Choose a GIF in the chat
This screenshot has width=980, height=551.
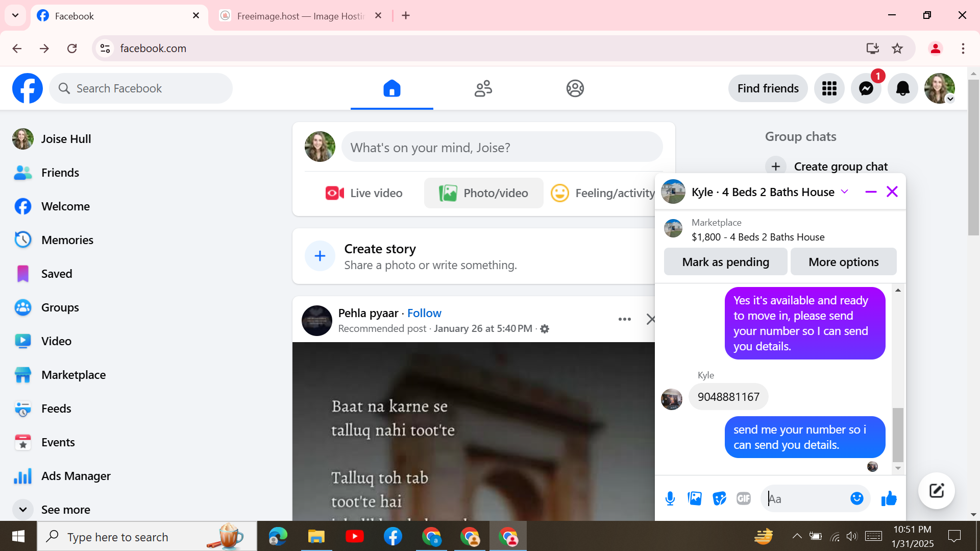(x=744, y=498)
